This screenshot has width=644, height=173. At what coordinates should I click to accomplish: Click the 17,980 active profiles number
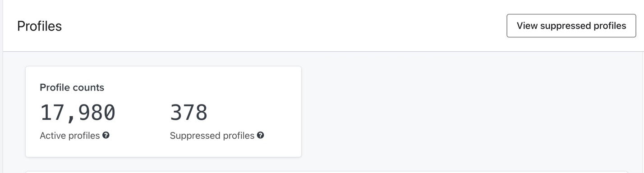coord(78,112)
